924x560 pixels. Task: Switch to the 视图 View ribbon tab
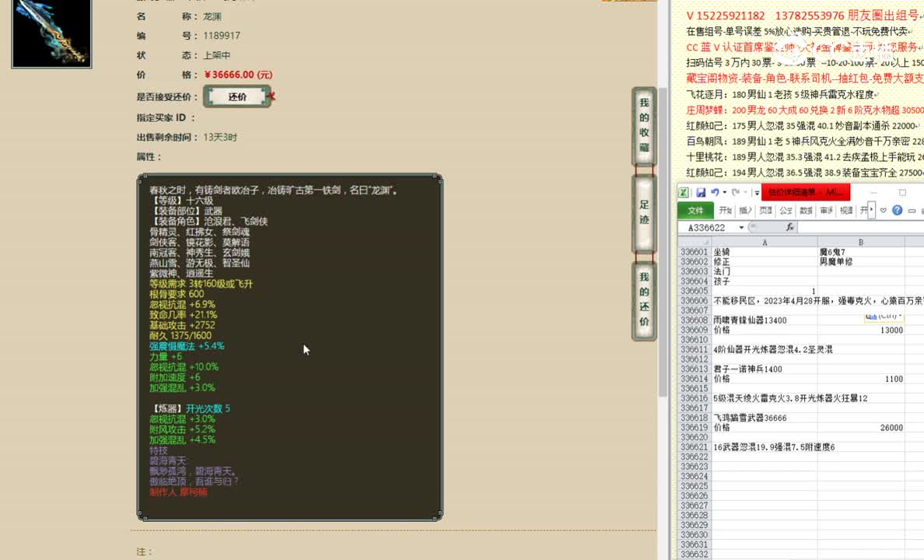(846, 211)
